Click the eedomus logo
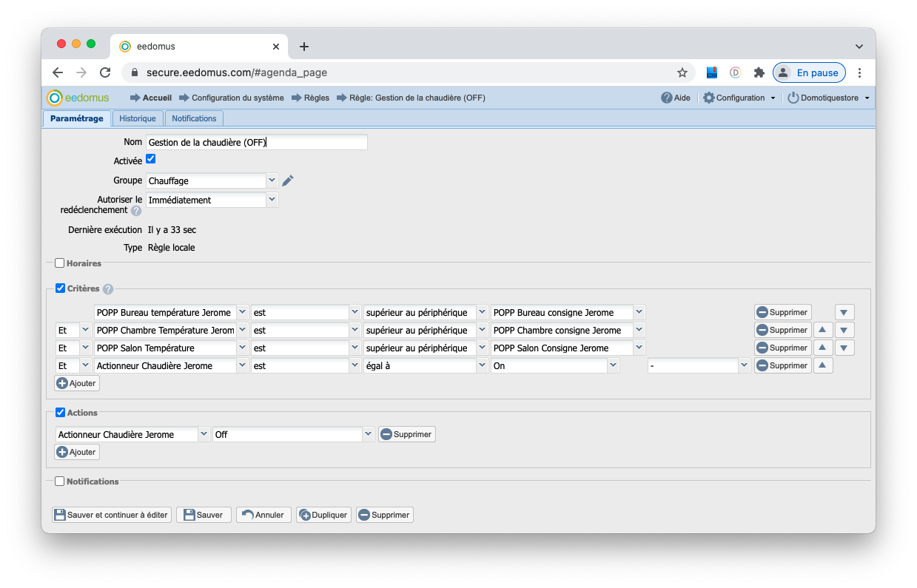Image resolution: width=917 pixels, height=588 pixels. tap(78, 98)
